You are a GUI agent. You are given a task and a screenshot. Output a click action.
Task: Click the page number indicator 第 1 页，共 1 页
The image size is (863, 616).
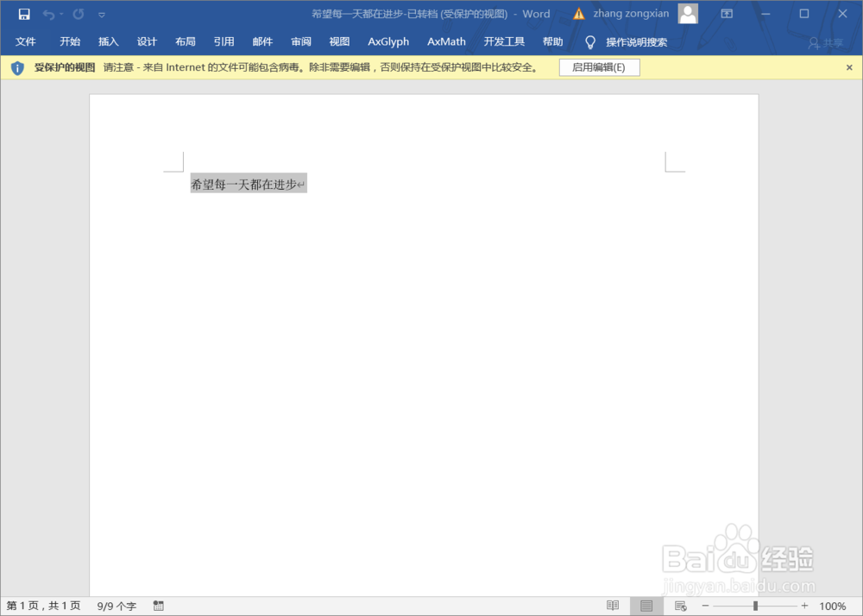(43, 606)
